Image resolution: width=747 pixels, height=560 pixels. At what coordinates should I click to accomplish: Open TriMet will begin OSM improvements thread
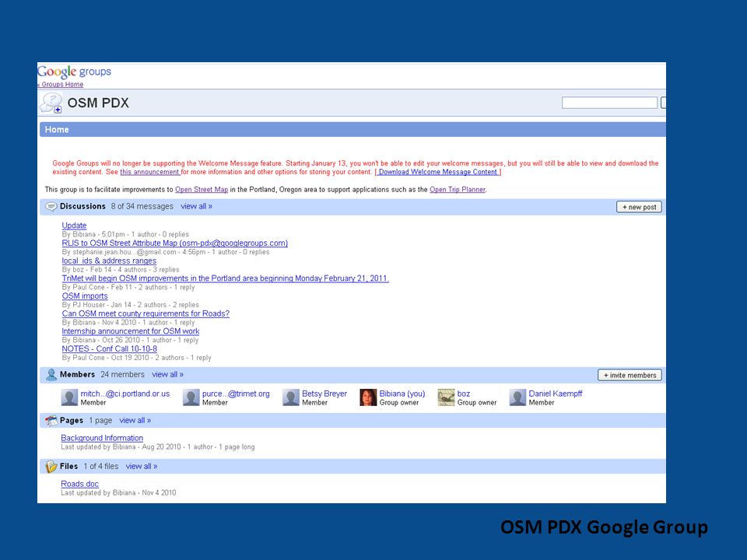(226, 278)
